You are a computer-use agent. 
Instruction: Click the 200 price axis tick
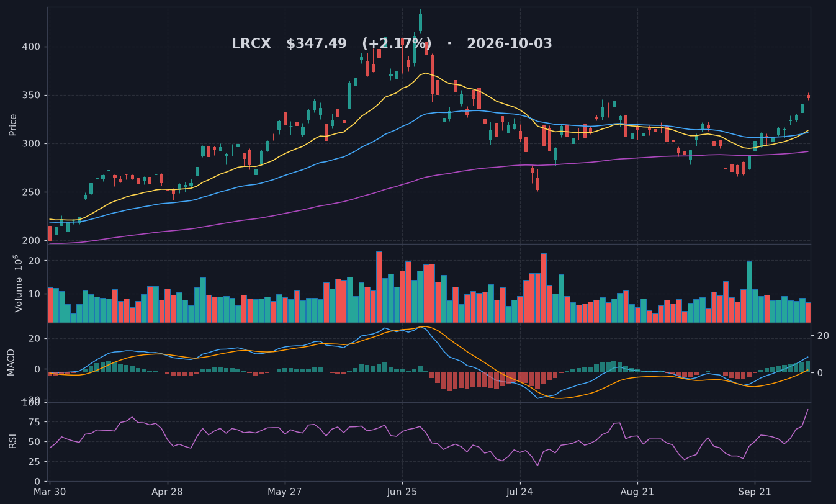click(x=32, y=241)
